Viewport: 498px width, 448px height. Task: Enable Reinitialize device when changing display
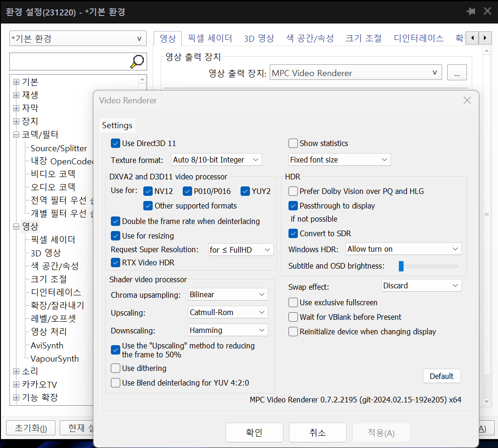(293, 332)
